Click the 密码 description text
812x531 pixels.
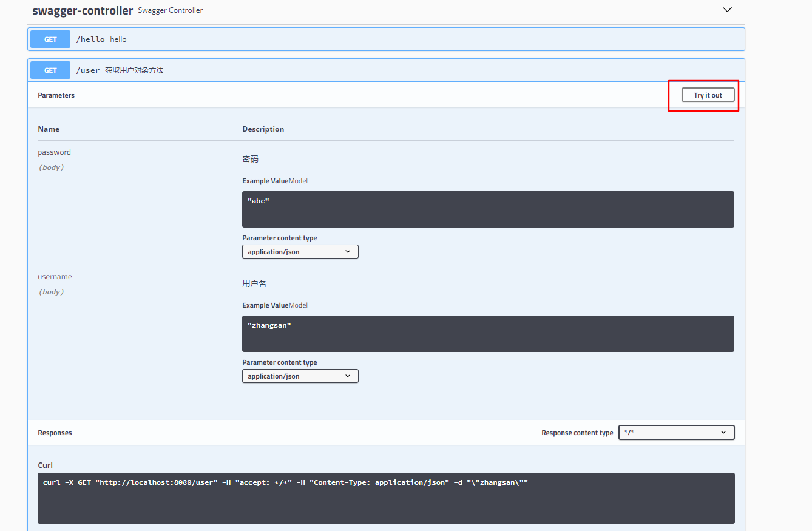tap(250, 159)
